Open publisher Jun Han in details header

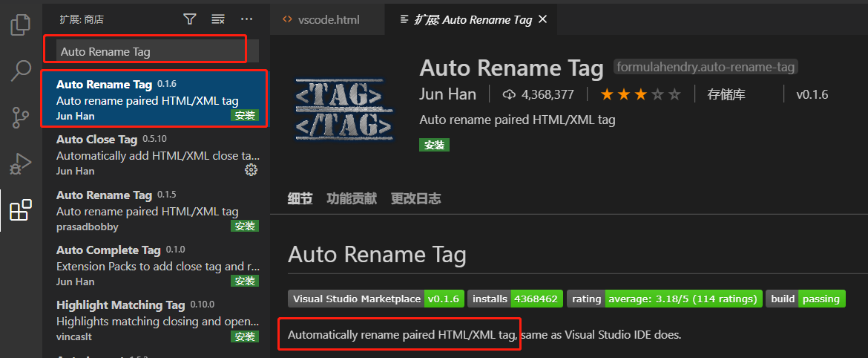pos(448,94)
